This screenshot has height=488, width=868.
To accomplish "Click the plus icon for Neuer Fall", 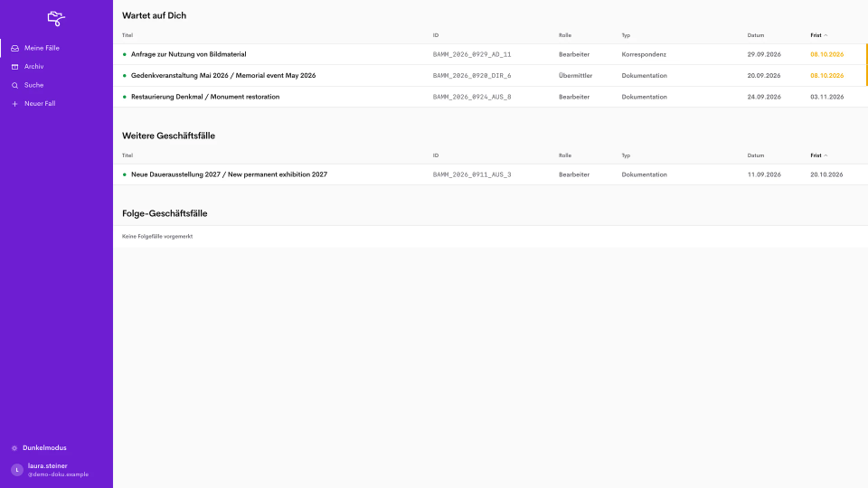I will coord(15,103).
